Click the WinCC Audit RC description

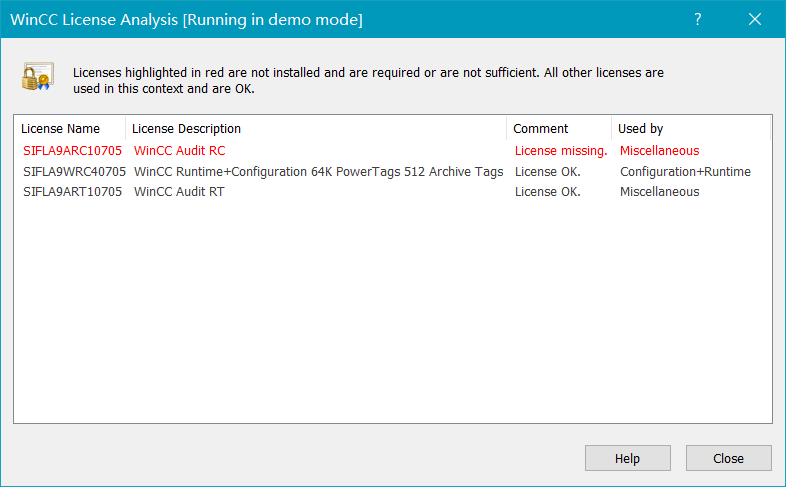[180, 152]
